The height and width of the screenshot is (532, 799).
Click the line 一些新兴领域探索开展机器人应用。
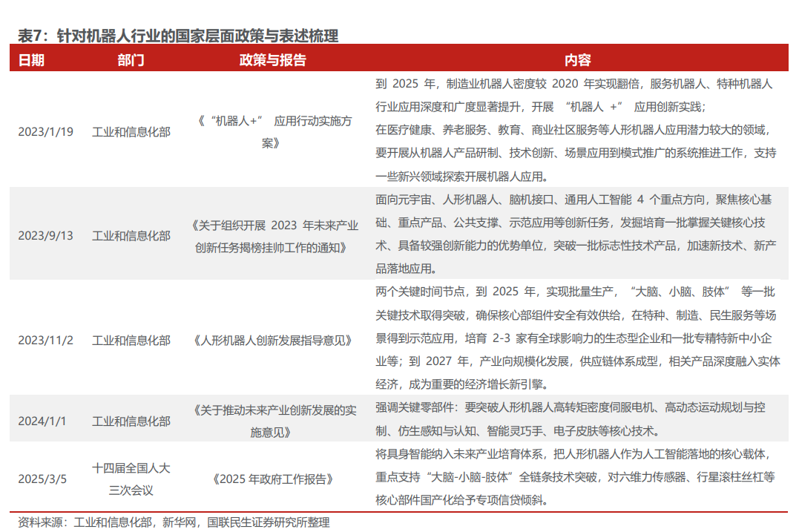point(462,177)
